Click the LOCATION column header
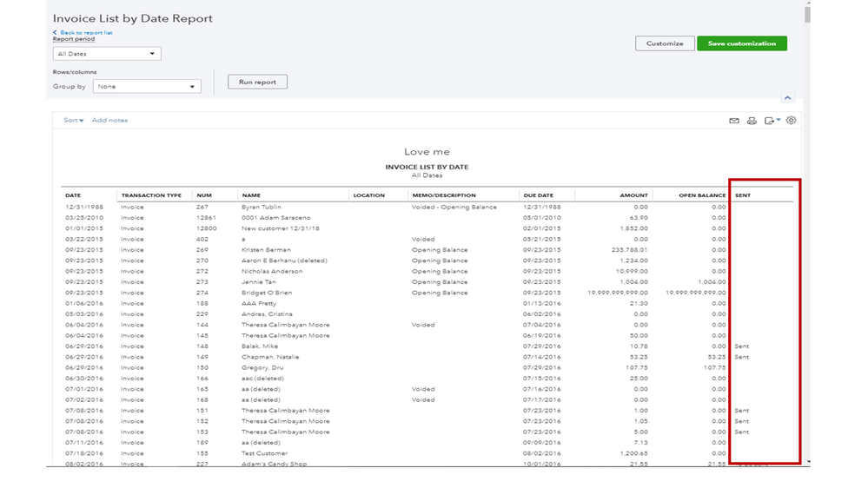 coord(368,195)
